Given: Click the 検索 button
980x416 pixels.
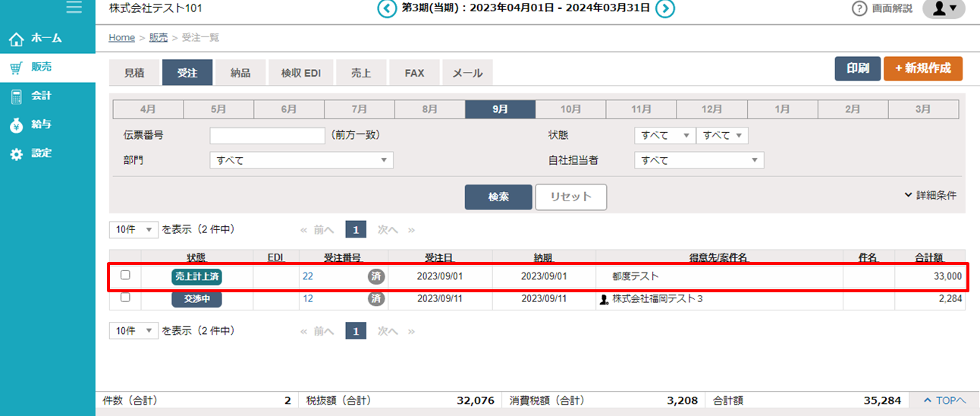Looking at the screenshot, I should pyautogui.click(x=498, y=197).
